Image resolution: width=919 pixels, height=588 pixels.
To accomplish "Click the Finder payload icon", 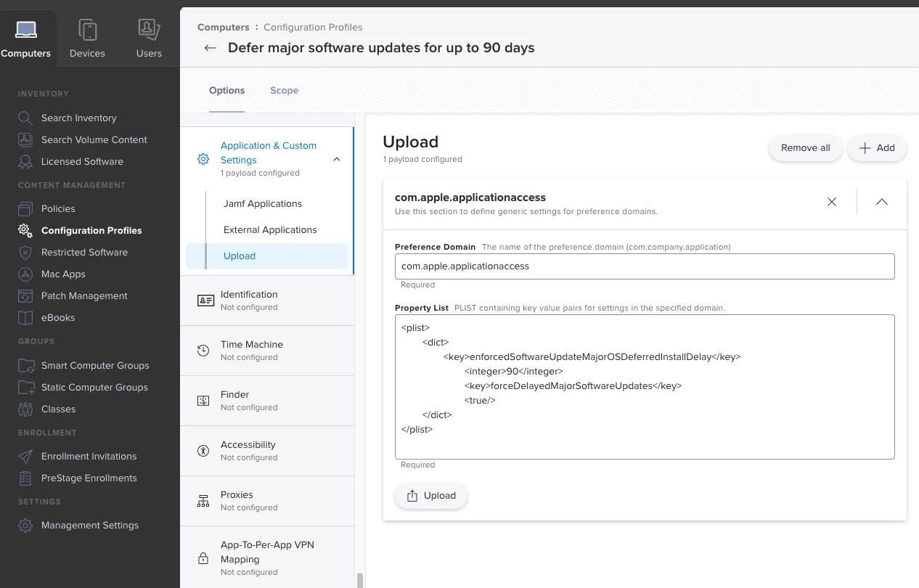I will coord(203,401).
